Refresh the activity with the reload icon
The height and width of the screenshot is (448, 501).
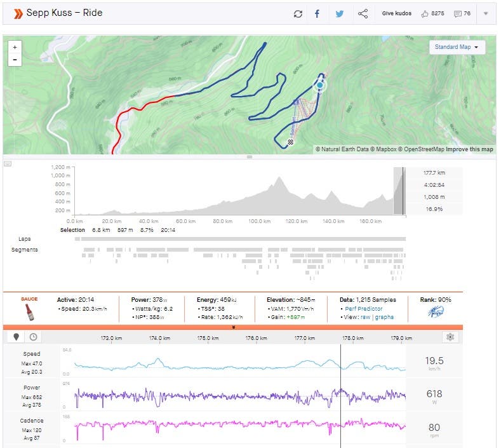(298, 14)
